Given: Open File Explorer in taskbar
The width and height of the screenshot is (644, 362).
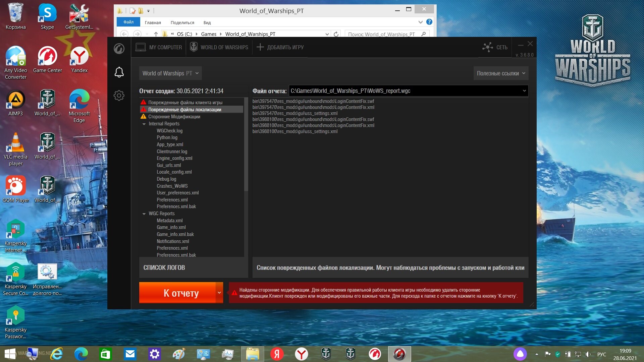Looking at the screenshot, I should coord(253,354).
